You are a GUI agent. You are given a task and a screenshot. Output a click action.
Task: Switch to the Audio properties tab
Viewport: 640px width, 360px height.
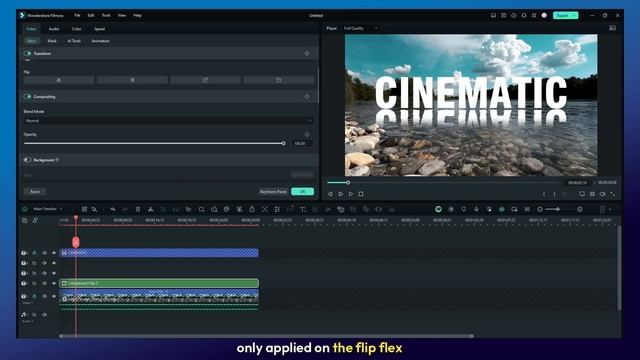(54, 29)
